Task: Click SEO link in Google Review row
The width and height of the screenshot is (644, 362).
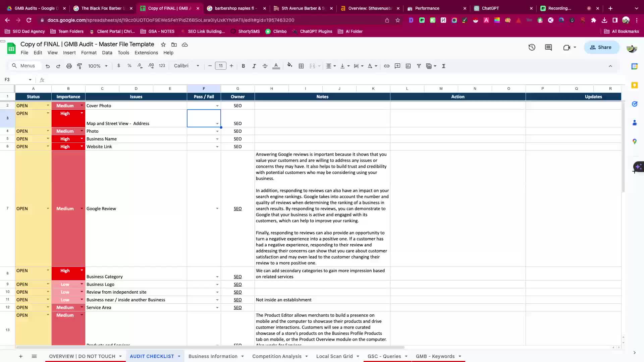Action: click(x=237, y=208)
